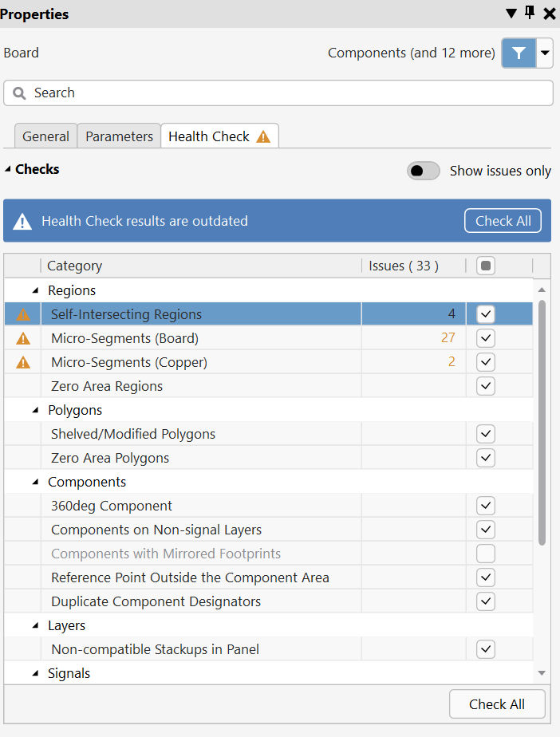The image size is (560, 737).
Task: Click the search magnifier icon
Action: [x=20, y=93]
